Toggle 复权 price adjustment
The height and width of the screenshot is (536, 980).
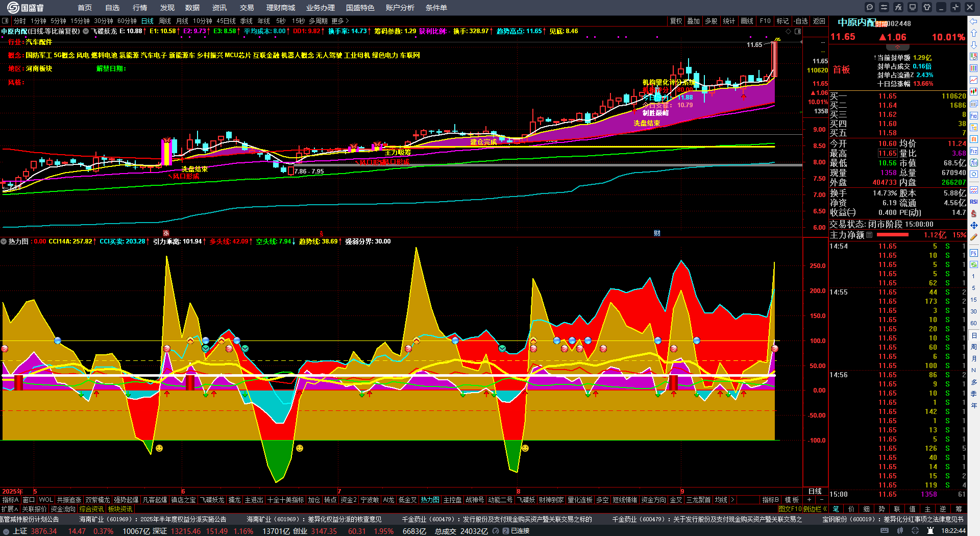(x=676, y=21)
